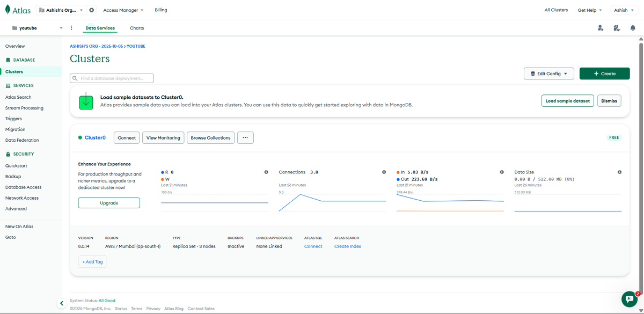Screen dimensions: 644x314
Task: Click the ASHISH'S ORG breadcrumb link
Action: (97, 46)
